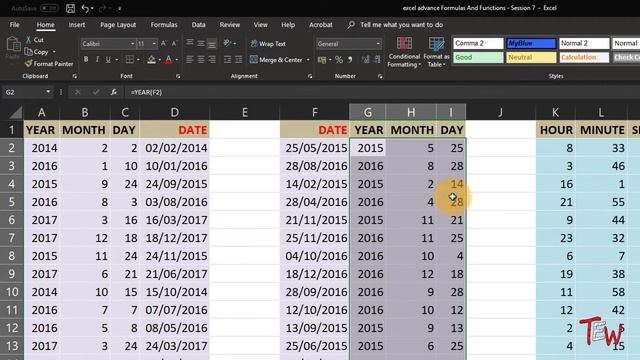This screenshot has width=640, height=360.
Task: Open the Undo history dropdown
Action: click(x=92, y=9)
